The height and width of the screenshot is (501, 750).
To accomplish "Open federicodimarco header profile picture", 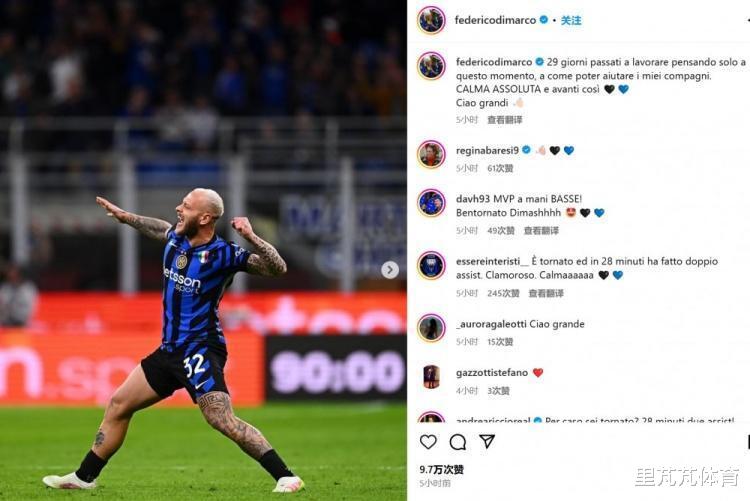I will (x=431, y=20).
